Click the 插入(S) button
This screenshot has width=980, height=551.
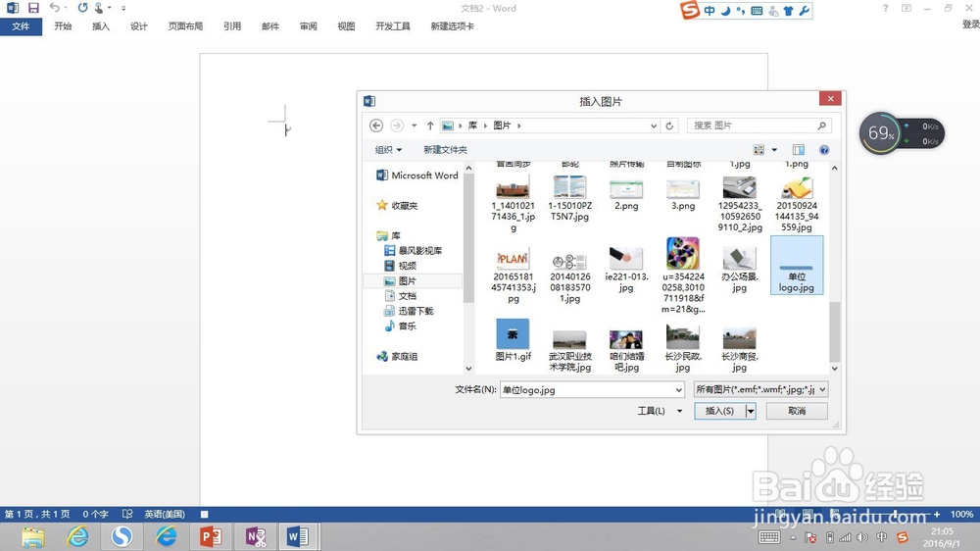point(719,411)
